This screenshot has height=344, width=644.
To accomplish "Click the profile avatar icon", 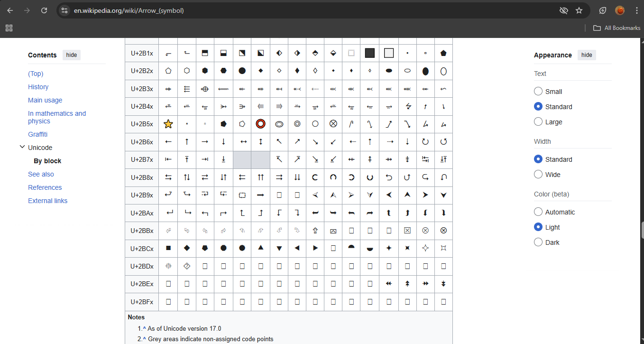I will tap(620, 10).
